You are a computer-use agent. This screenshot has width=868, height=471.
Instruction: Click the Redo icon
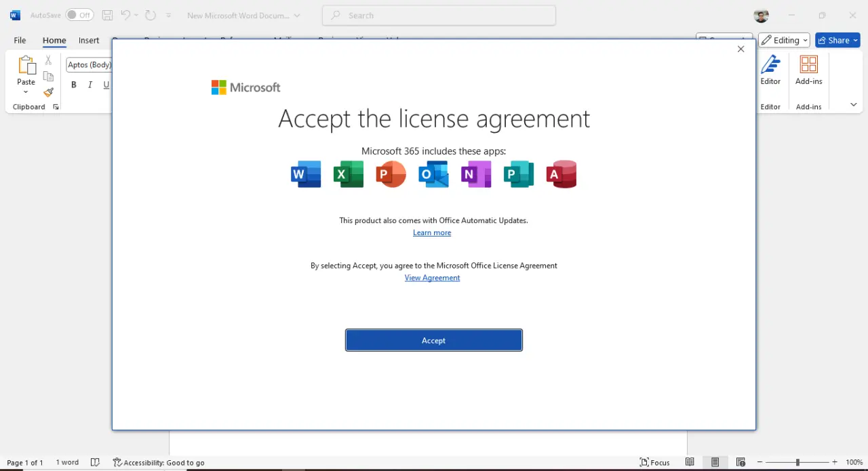151,15
